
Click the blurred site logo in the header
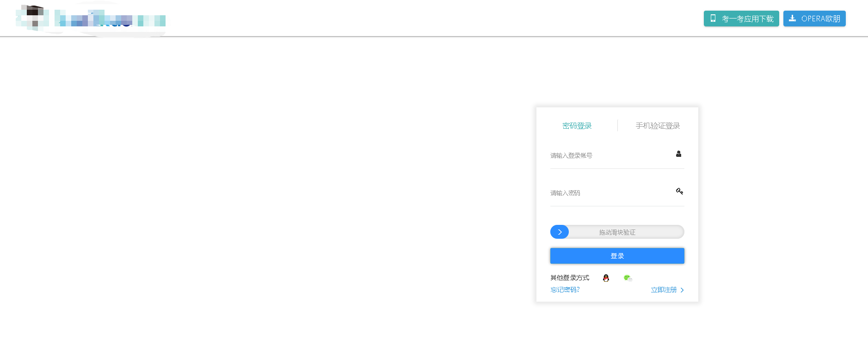click(91, 19)
